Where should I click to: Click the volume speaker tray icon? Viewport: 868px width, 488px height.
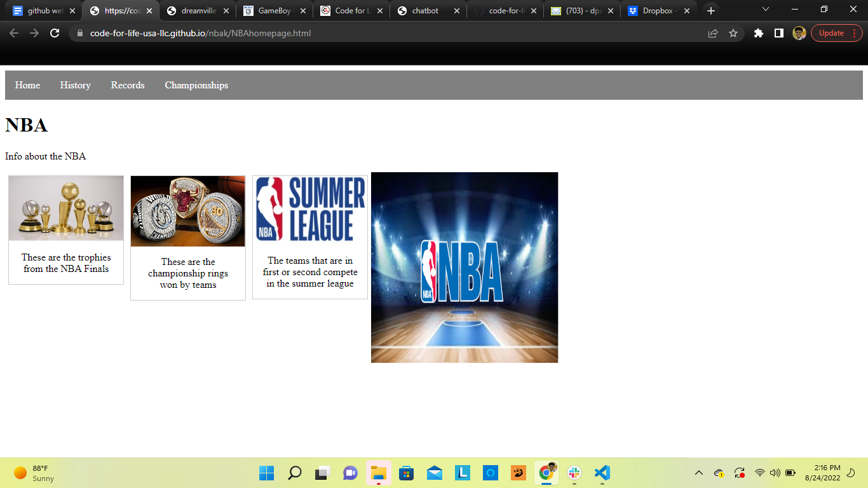click(x=775, y=473)
